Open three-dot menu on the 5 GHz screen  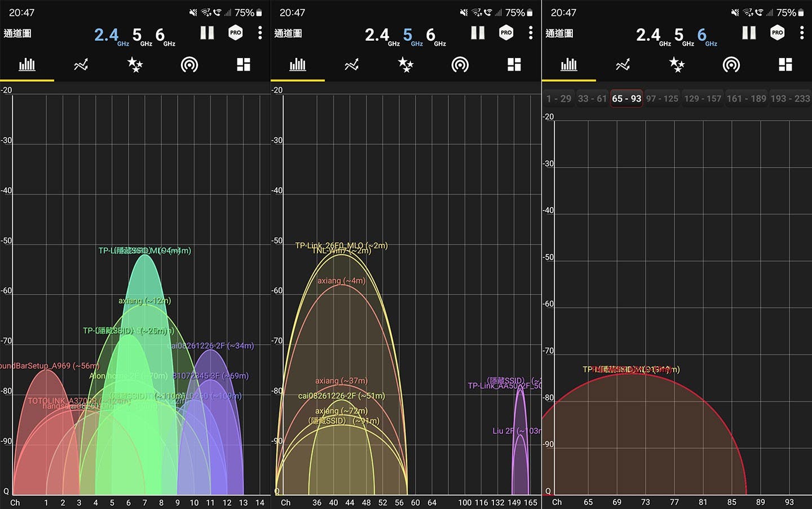click(x=531, y=33)
